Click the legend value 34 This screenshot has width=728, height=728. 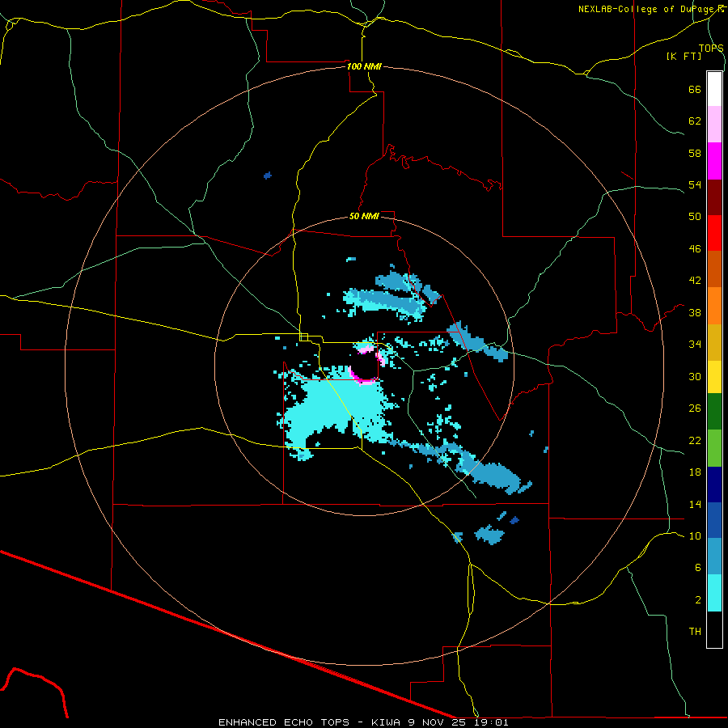695,344
